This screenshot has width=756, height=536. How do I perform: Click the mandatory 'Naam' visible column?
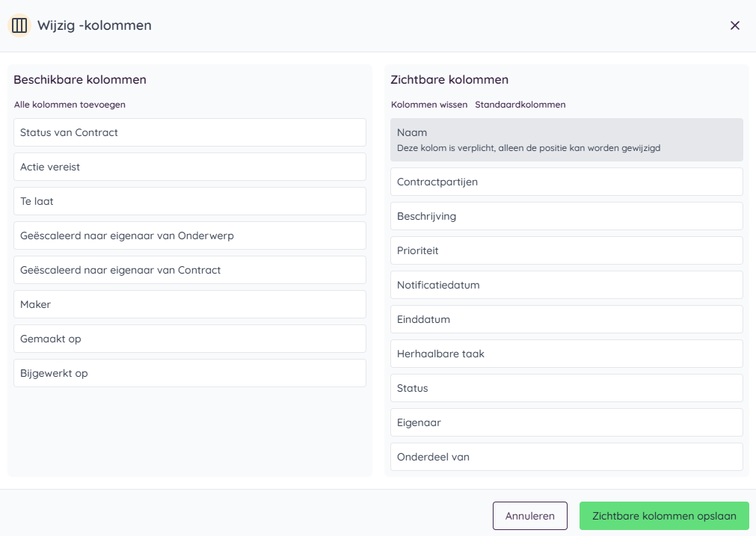click(566, 140)
